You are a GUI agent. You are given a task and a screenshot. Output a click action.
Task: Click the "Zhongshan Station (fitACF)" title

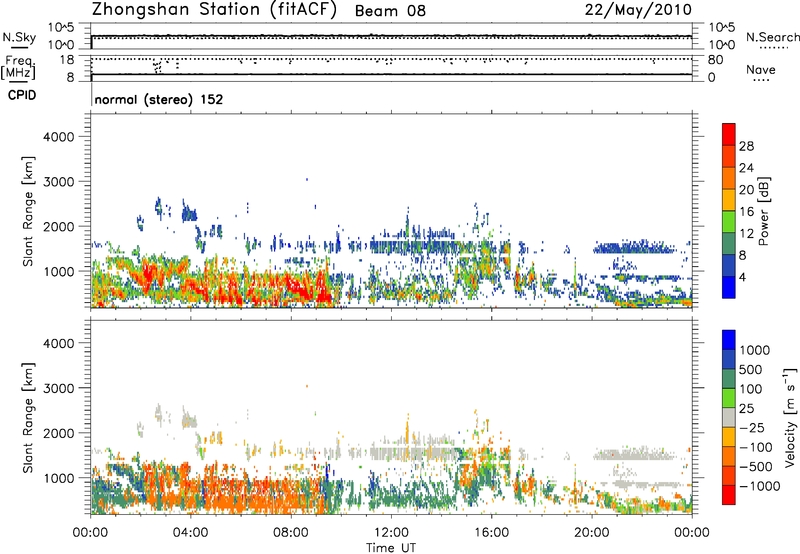[x=214, y=10]
